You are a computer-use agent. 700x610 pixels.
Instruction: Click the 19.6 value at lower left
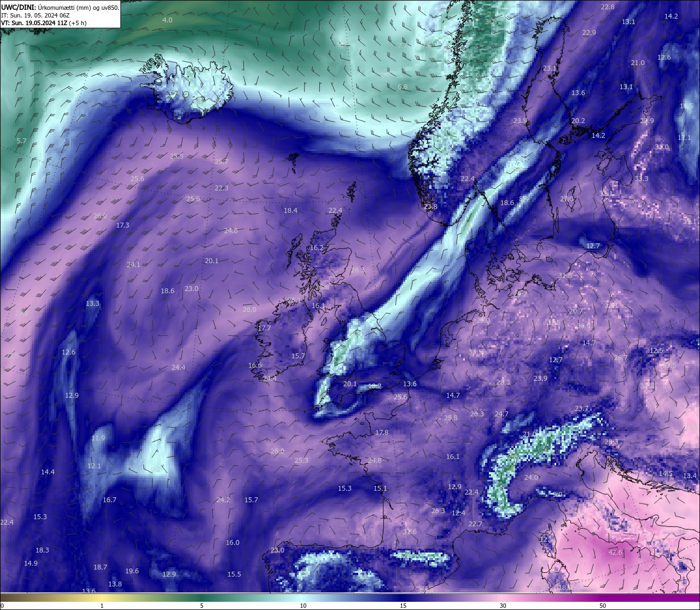click(132, 571)
